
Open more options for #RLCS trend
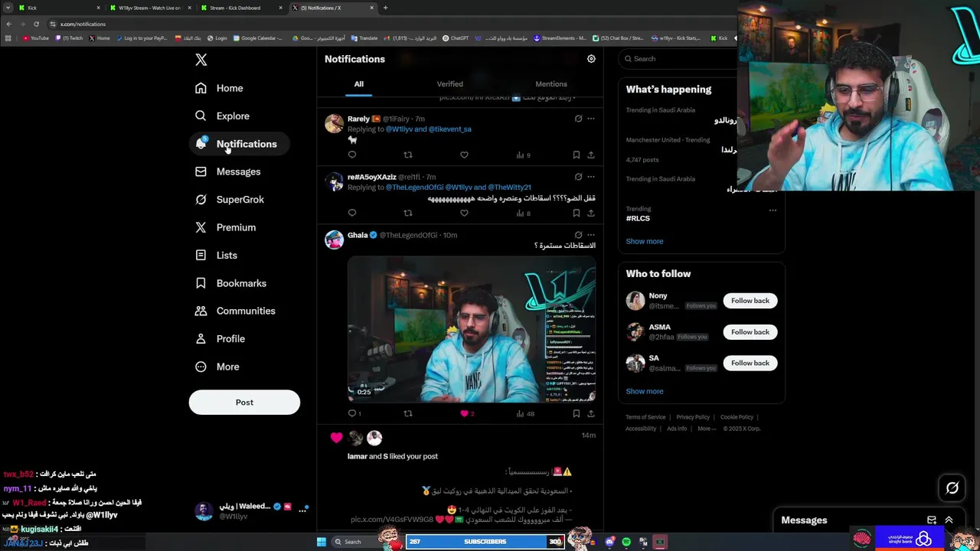[x=773, y=210]
